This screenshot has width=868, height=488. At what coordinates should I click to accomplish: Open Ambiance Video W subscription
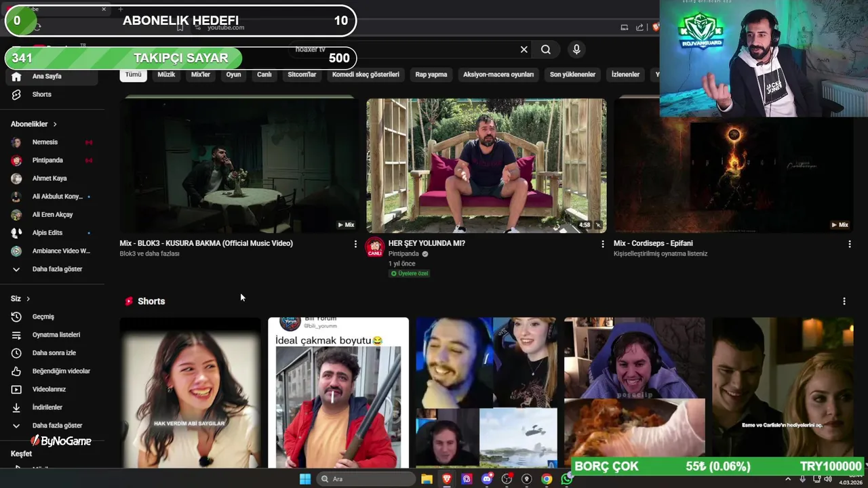click(x=52, y=251)
